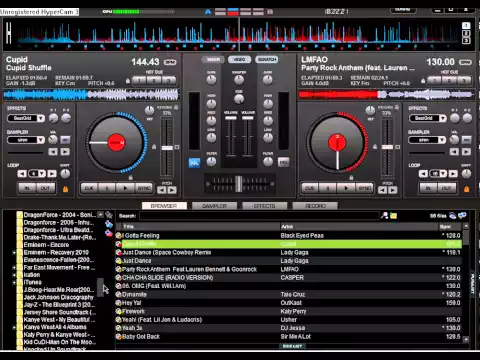This screenshot has width=480, height=360.
Task: Click left deck pitch bend down arrow
Action: click(162, 190)
